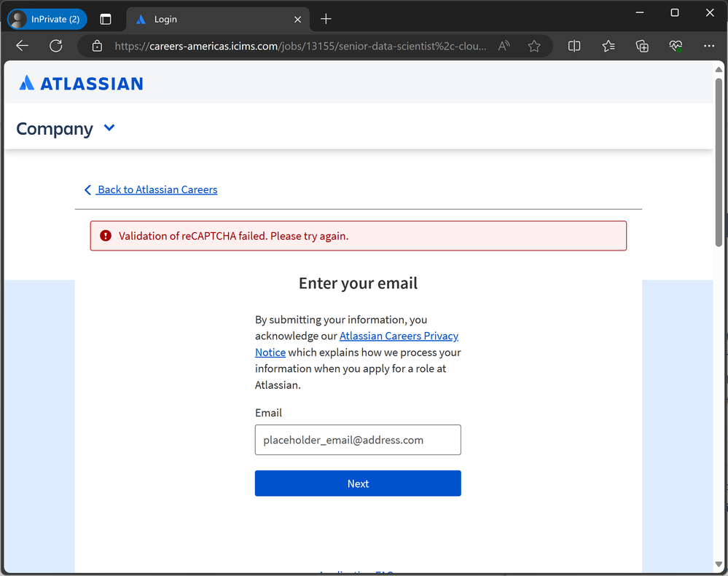Viewport: 728px width, 576px height.
Task: Click 'Validation of reCAPTCHA failed' message text
Action: pyautogui.click(x=233, y=236)
